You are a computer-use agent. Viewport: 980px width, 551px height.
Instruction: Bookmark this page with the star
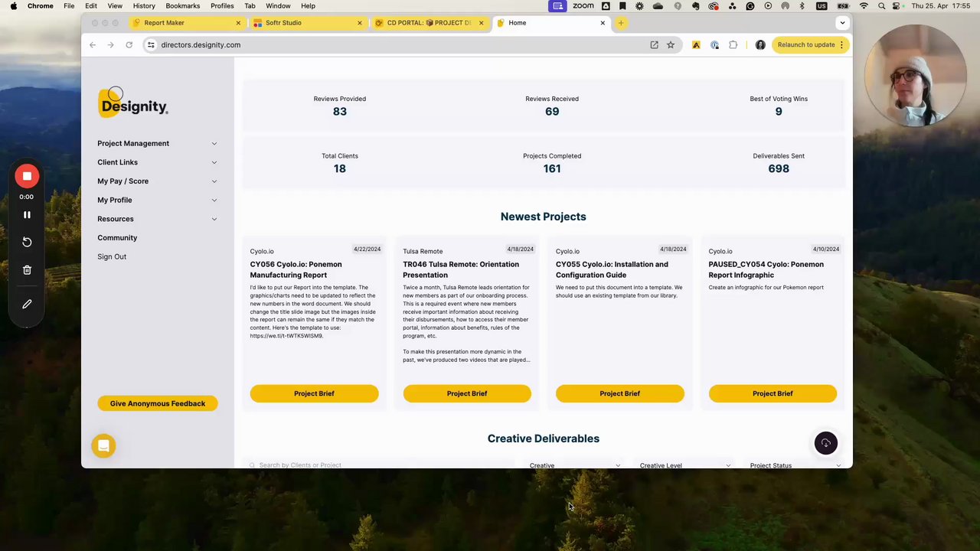click(x=671, y=45)
